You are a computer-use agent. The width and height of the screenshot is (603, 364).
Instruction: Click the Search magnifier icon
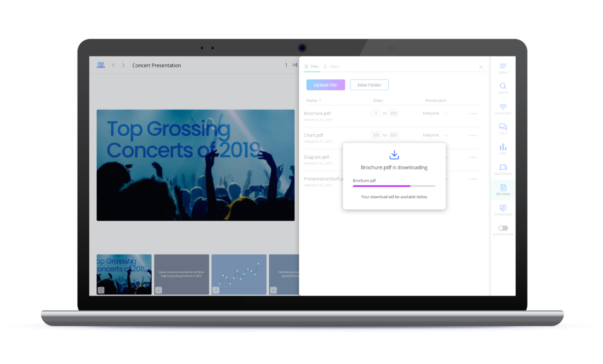click(503, 86)
